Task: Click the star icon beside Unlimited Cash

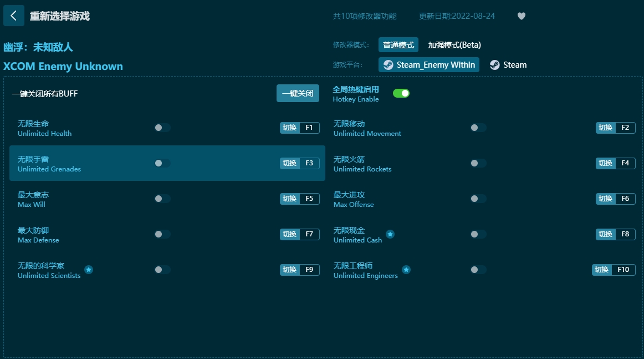Action: 390,235
